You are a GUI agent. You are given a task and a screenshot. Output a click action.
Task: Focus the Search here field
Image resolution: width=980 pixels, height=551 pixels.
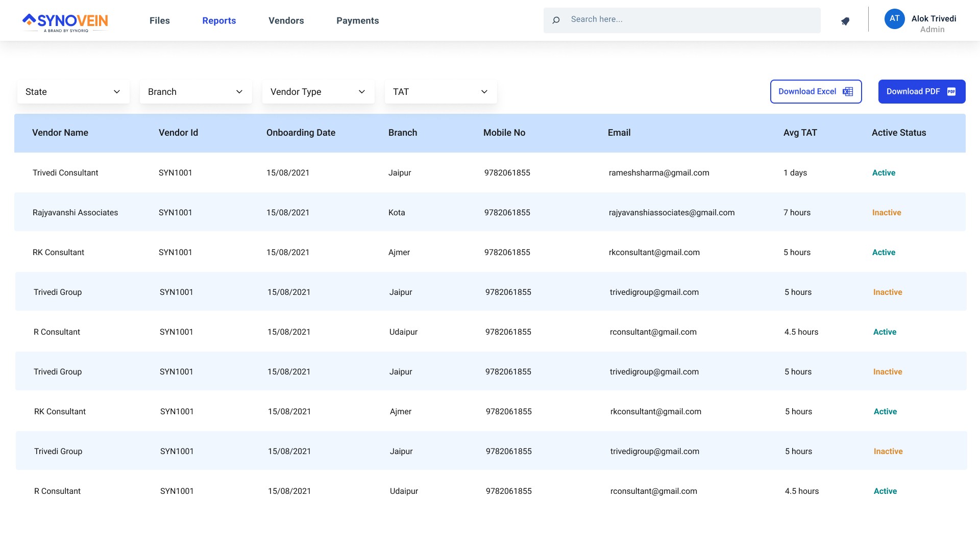click(x=689, y=20)
